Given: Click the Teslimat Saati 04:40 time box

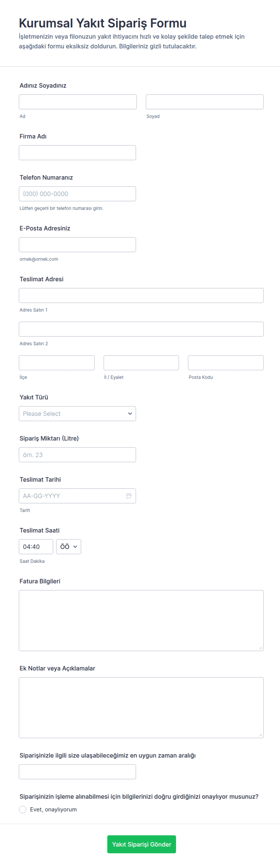Looking at the screenshot, I should tap(36, 547).
